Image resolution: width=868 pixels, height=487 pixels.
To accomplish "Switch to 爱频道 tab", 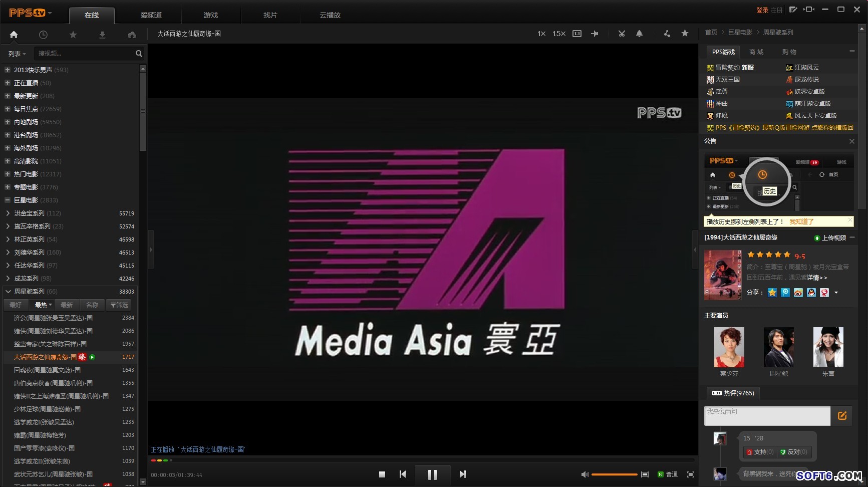I will point(151,16).
